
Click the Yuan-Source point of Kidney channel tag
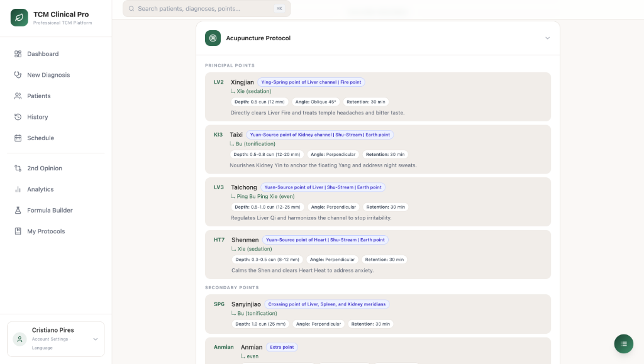click(x=320, y=135)
